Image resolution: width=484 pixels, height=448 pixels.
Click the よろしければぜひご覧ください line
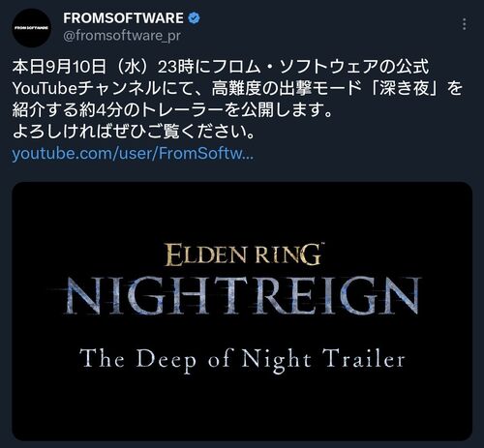coord(135,132)
